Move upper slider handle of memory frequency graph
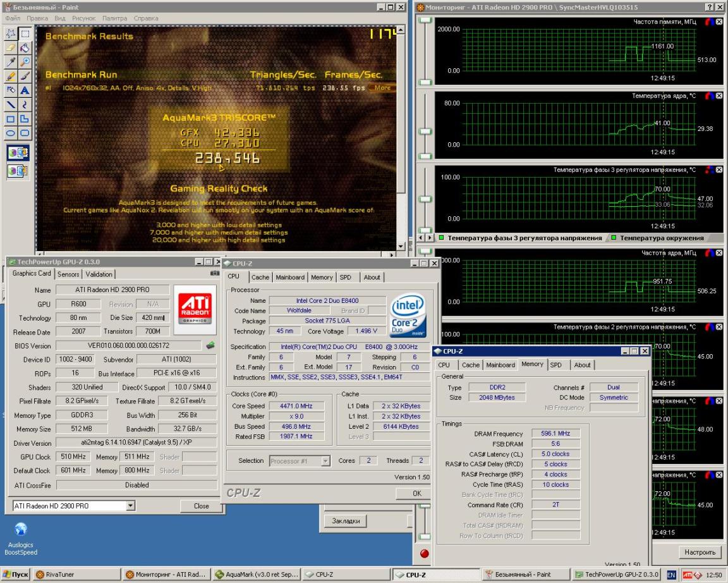The height and width of the screenshot is (583, 728). click(x=425, y=20)
